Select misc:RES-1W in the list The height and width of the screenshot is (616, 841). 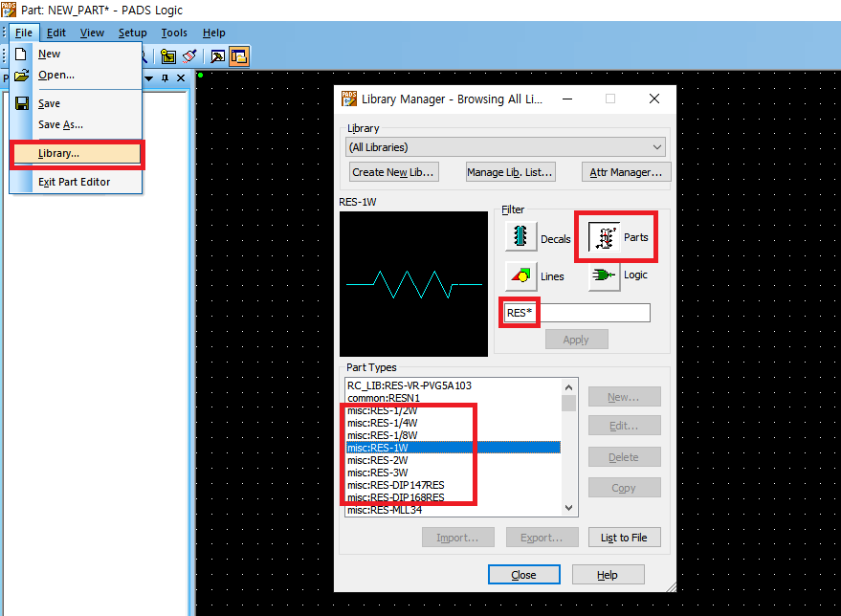tap(454, 448)
